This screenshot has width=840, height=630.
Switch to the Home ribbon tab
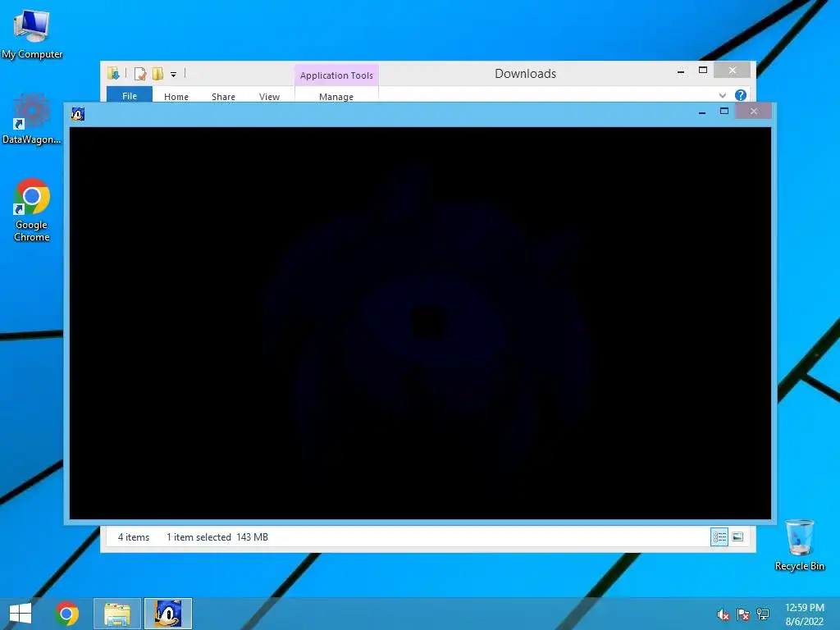[x=176, y=97]
